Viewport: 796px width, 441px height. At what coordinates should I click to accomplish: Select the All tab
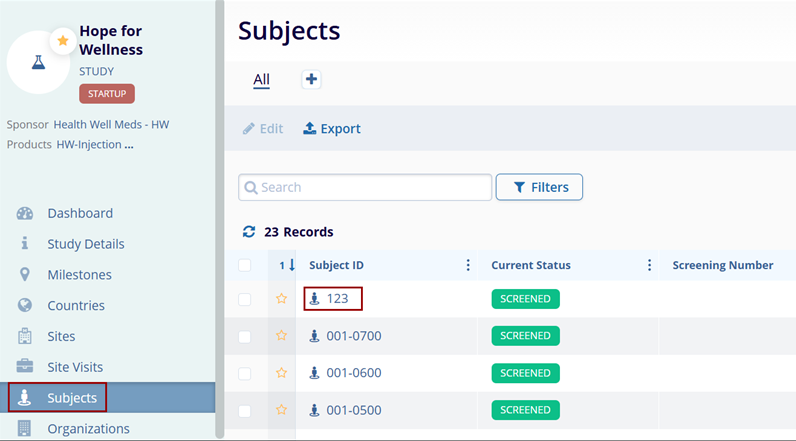tap(261, 80)
